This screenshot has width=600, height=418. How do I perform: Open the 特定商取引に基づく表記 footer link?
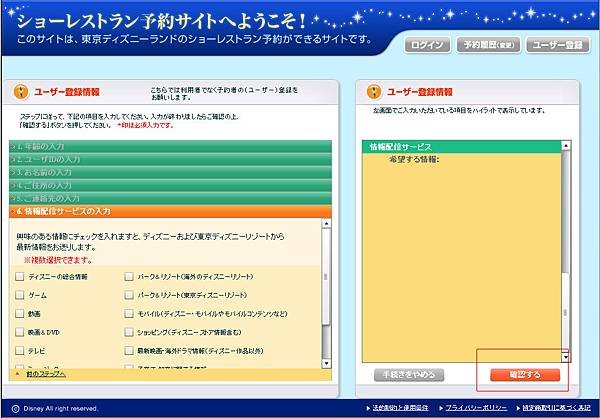[x=557, y=408]
